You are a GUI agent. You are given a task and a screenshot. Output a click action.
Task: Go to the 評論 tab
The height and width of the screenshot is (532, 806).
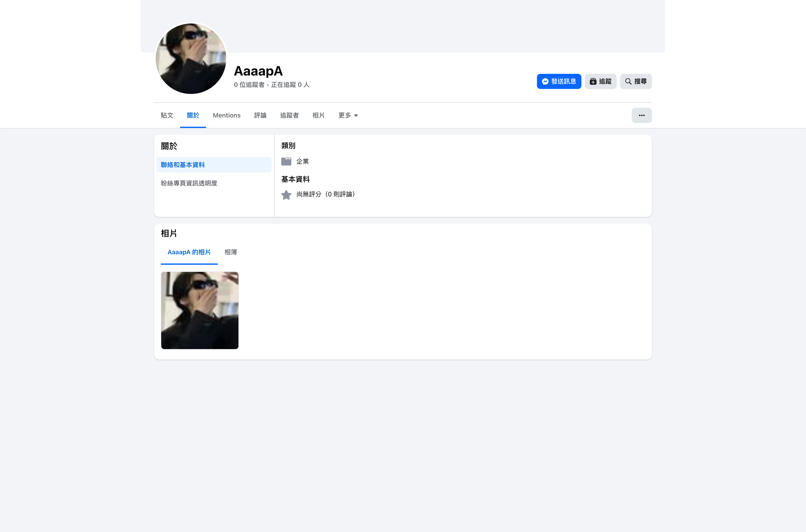click(260, 115)
